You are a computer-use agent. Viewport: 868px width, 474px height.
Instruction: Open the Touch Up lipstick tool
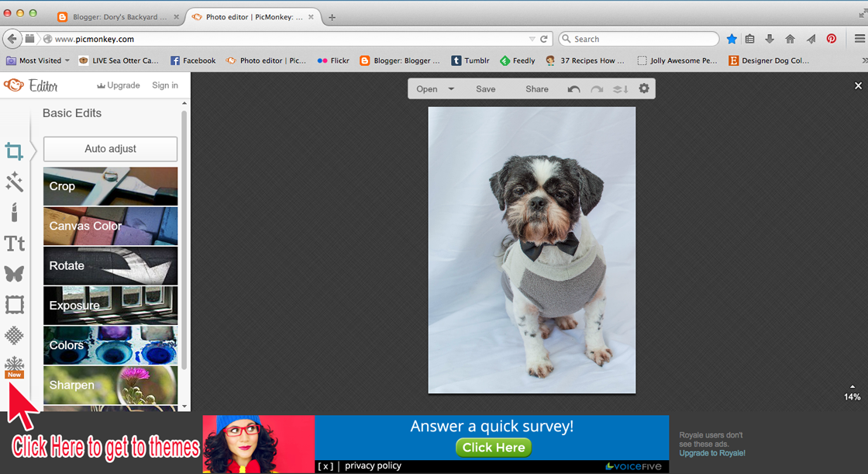coord(15,213)
